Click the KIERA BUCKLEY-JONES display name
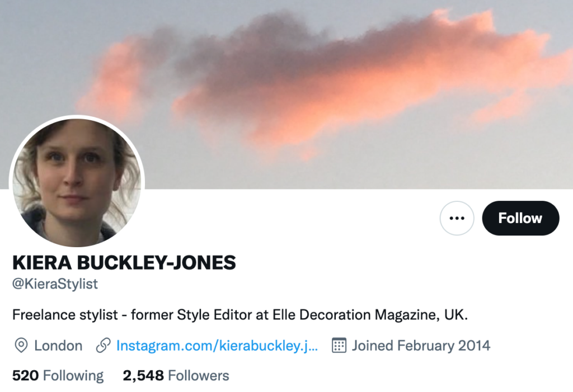The width and height of the screenshot is (573, 392). pos(124,263)
